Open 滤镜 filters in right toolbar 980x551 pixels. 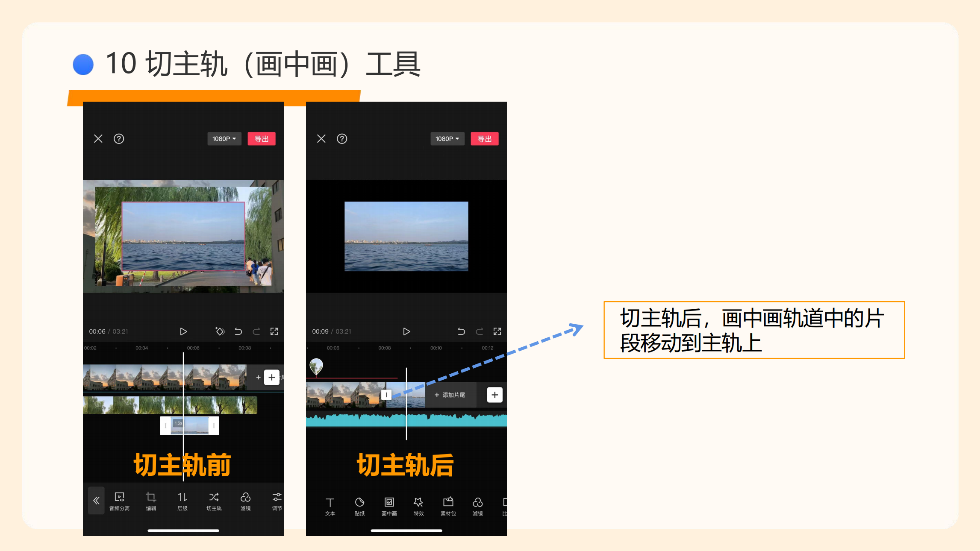pos(478,507)
